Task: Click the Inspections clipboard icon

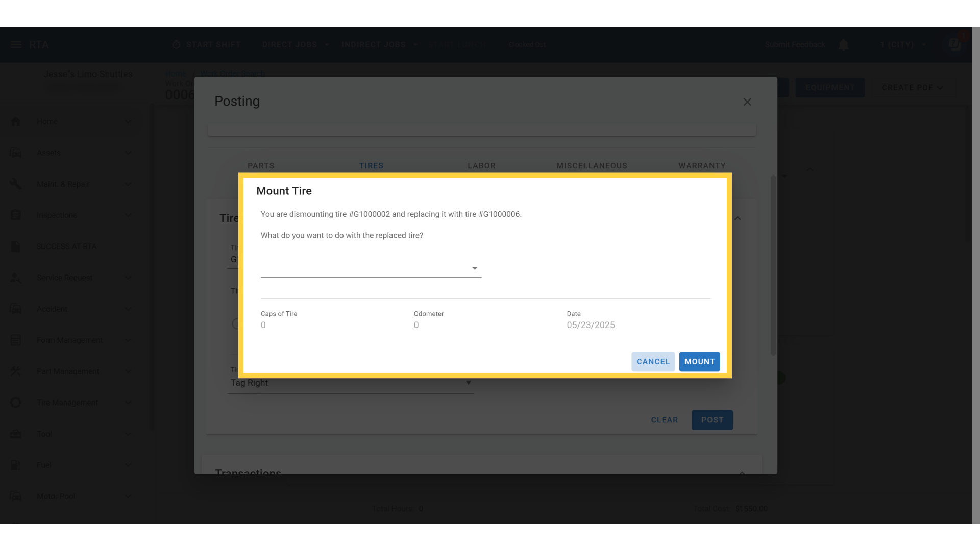Action: pos(16,215)
